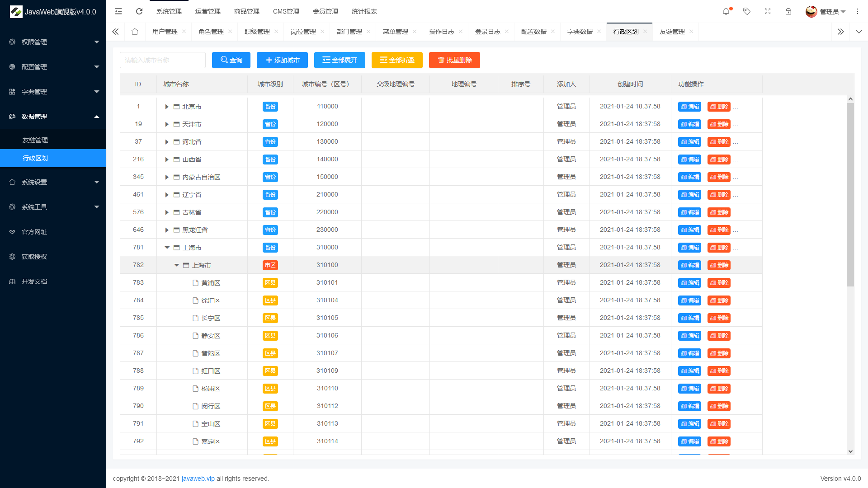
Task: Click the notification bell icon
Action: [x=726, y=11]
